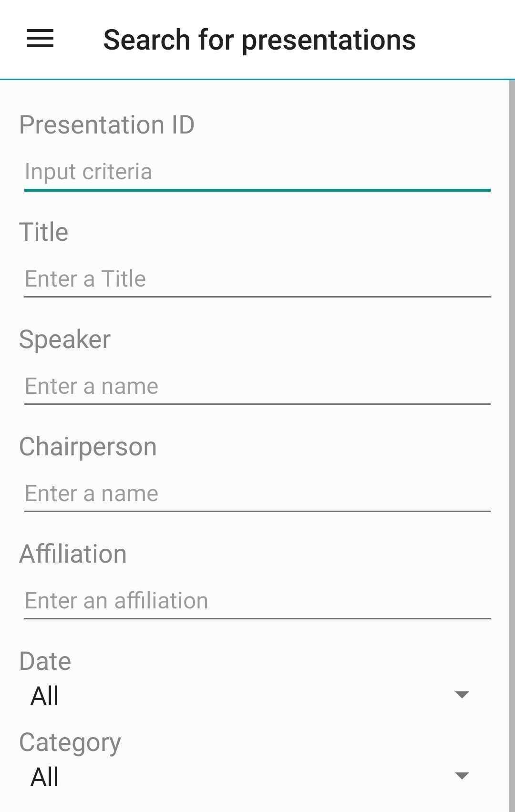Tap the Chairperson field label
The image size is (515, 812).
(x=88, y=447)
